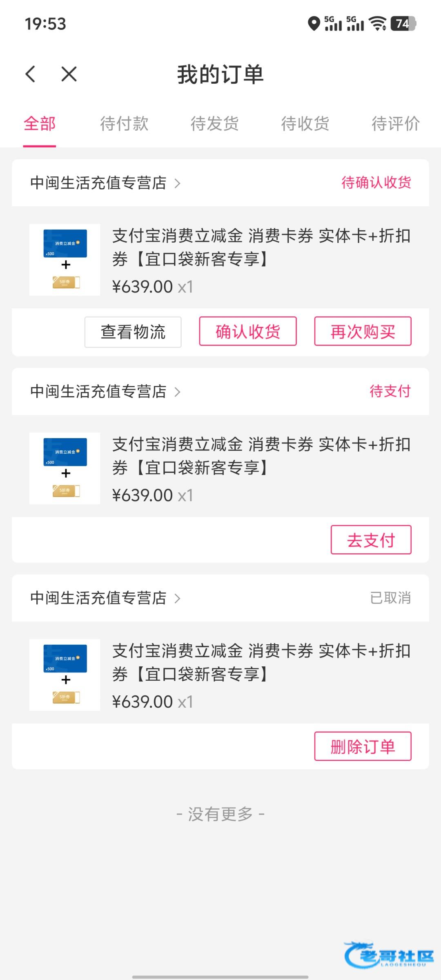Screen dimensions: 441x980
Task: Select the 待评价 tab
Action: click(395, 124)
